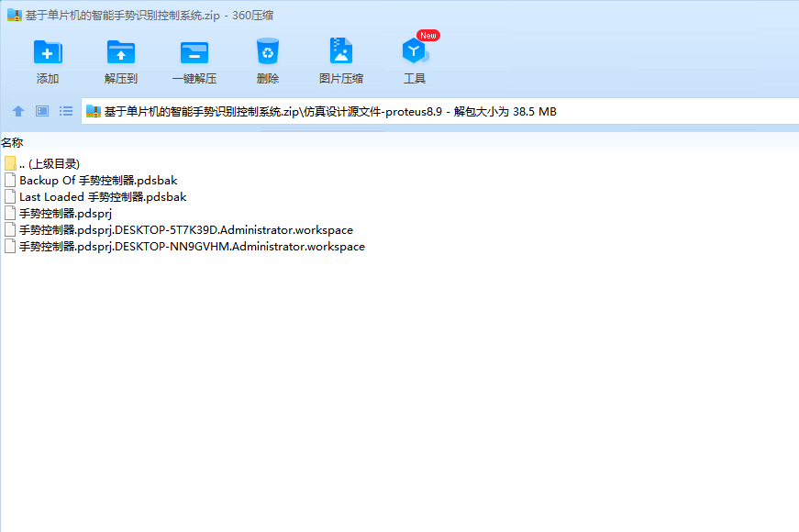Click the 删除 (Delete) trash icon
799x532 pixels.
[x=268, y=51]
